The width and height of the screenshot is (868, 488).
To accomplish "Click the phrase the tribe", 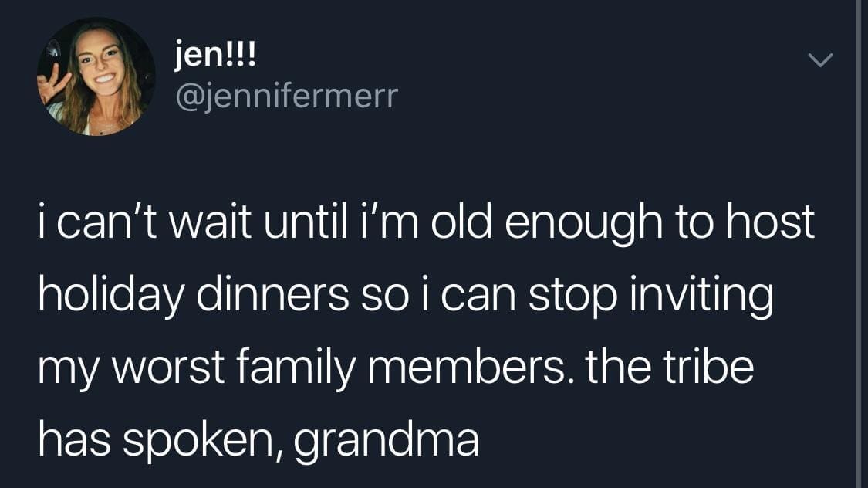I will [x=669, y=368].
